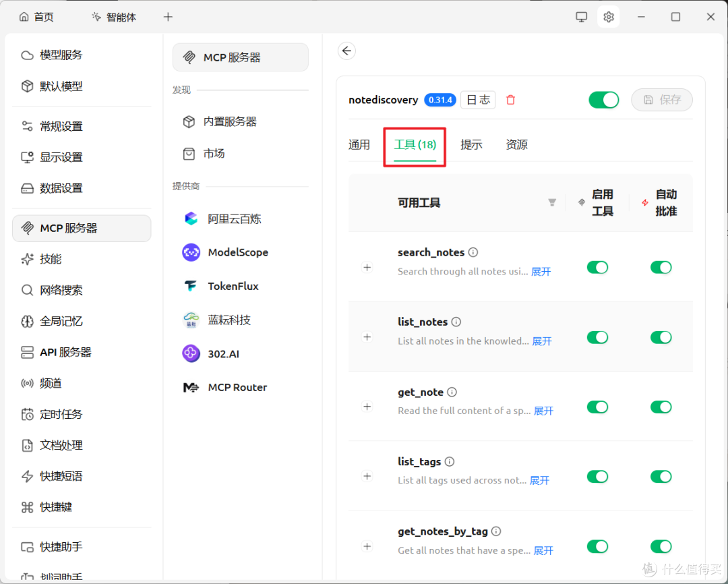Open the settings gear icon in title bar
This screenshot has height=584, width=728.
pyautogui.click(x=608, y=17)
